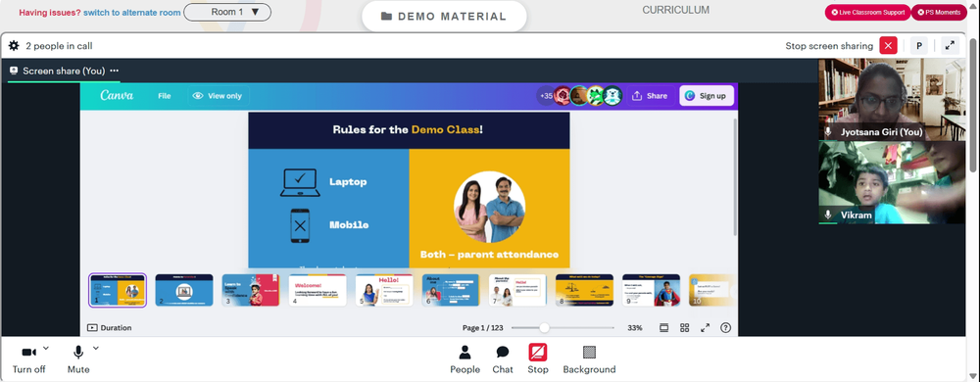
Task: Turn off the camera
Action: (28, 359)
